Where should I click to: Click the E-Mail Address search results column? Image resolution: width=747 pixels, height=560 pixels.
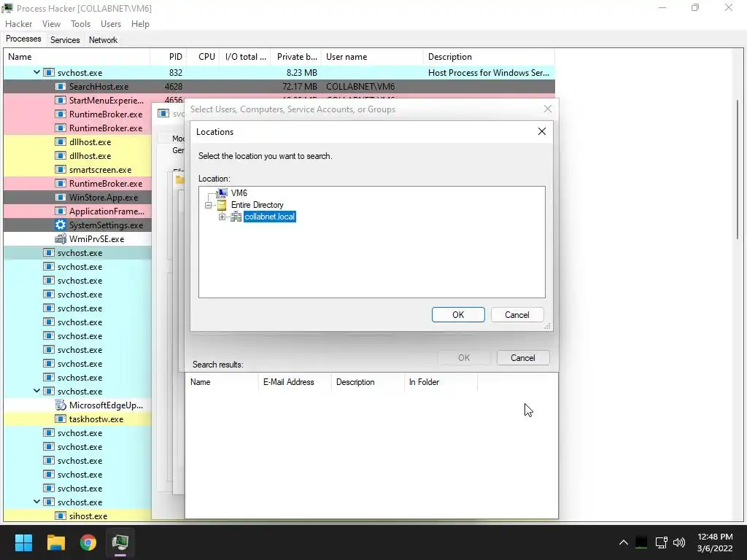pyautogui.click(x=294, y=382)
